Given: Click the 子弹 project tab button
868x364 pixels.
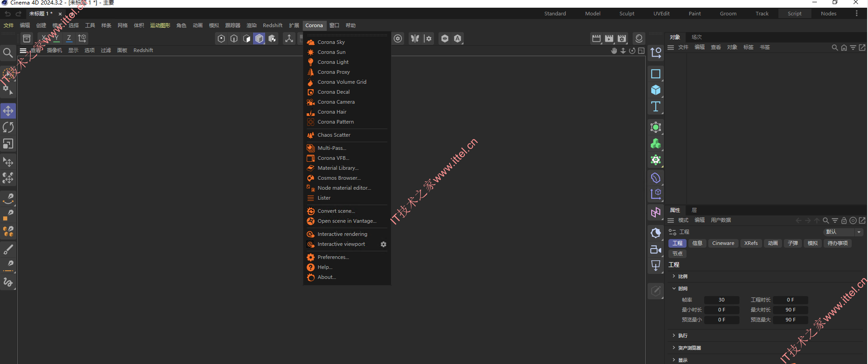Looking at the screenshot, I should 793,243.
